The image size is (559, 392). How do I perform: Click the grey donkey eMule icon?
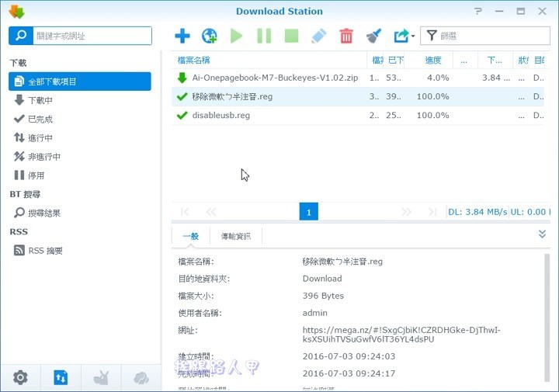click(101, 378)
